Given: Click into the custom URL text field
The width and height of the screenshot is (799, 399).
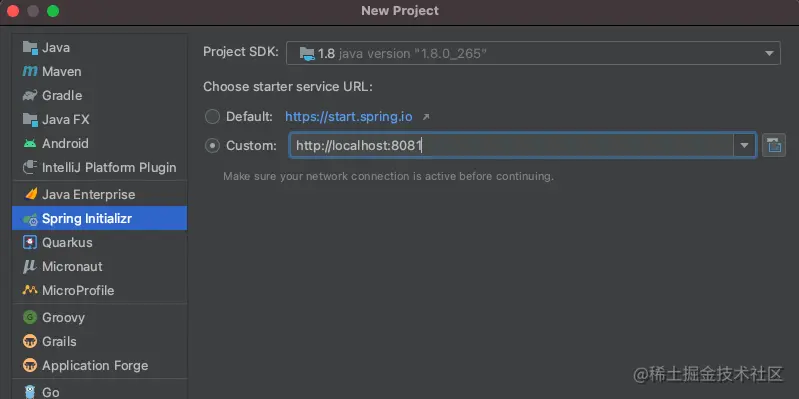Looking at the screenshot, I should [511, 146].
